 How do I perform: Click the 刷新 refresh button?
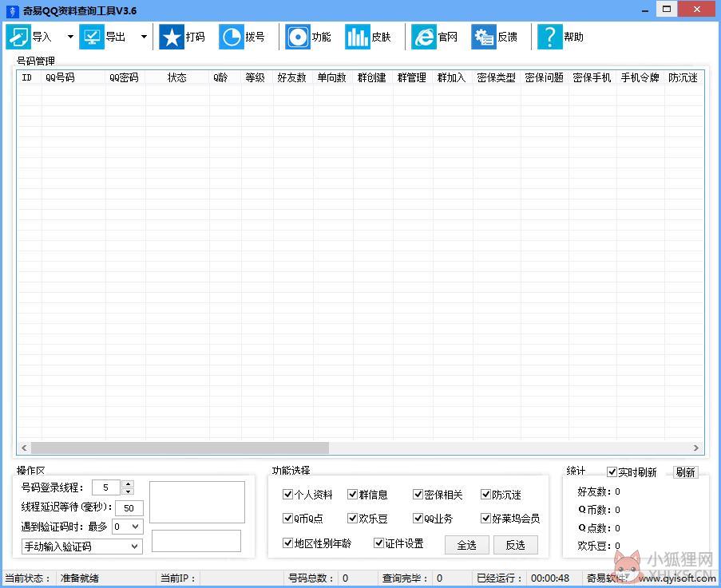pos(685,472)
